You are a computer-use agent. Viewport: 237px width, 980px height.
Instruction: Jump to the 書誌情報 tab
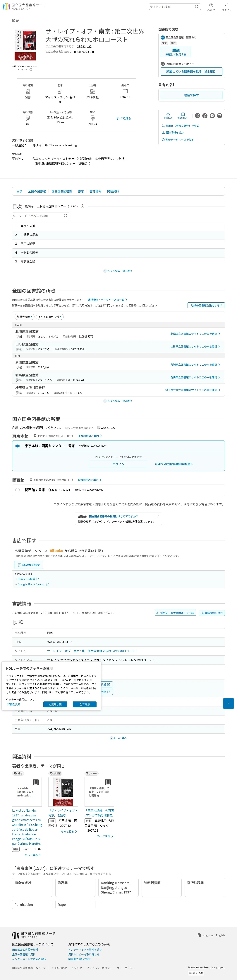pos(95,191)
